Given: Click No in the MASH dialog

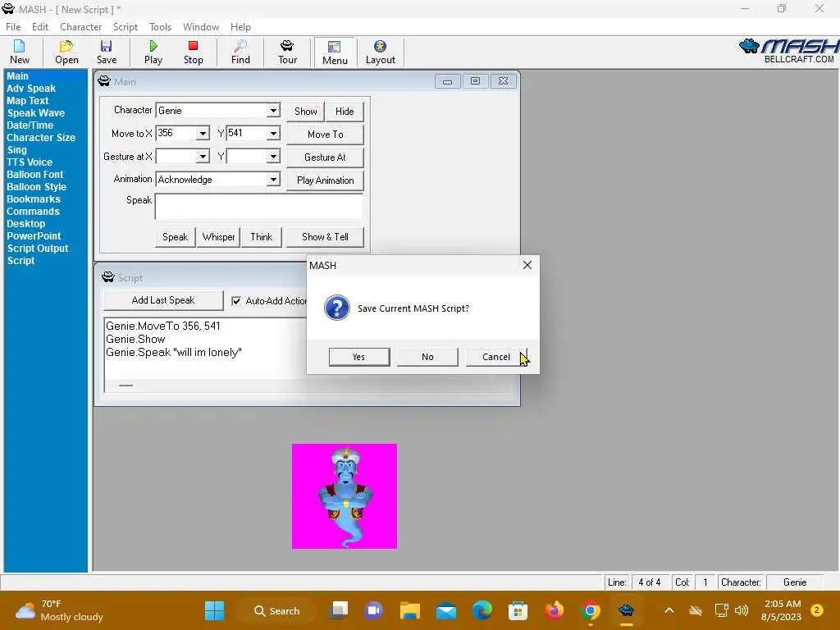Looking at the screenshot, I should pos(427,357).
